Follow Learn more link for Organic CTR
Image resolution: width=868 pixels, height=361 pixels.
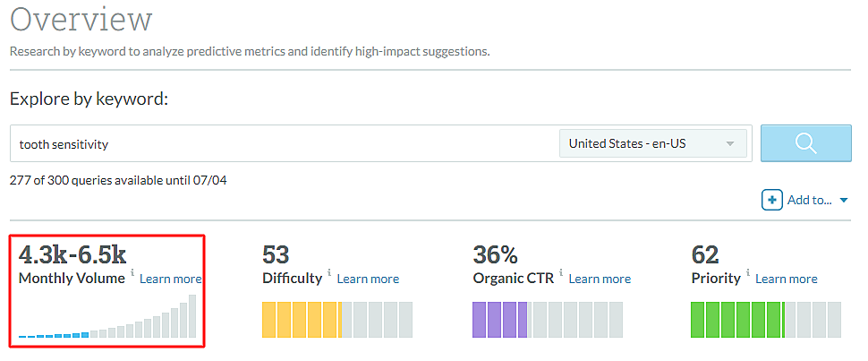click(x=600, y=279)
